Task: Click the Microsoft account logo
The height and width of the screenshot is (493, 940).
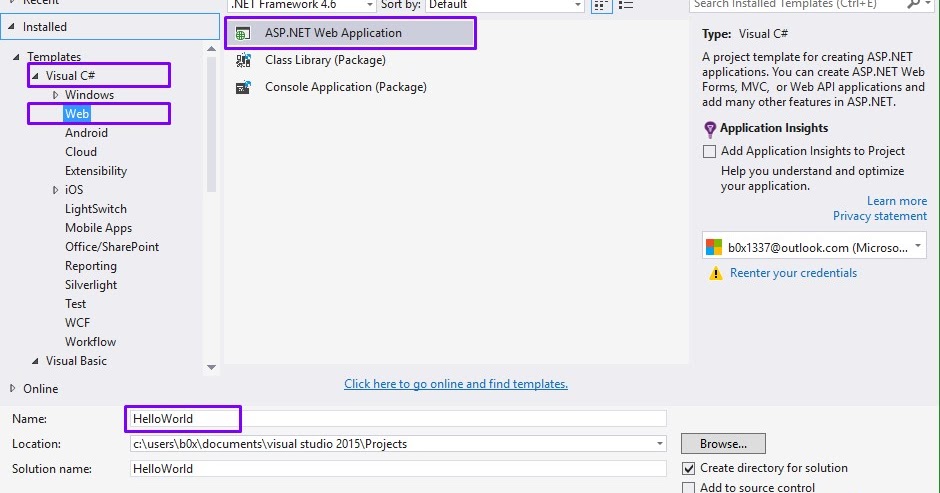Action: (x=713, y=247)
